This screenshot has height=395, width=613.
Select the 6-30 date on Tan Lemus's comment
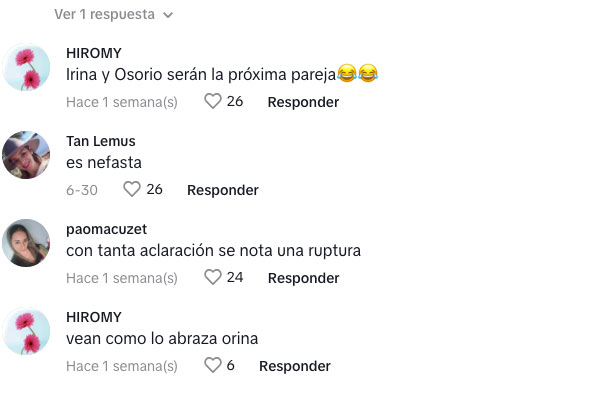(x=82, y=190)
